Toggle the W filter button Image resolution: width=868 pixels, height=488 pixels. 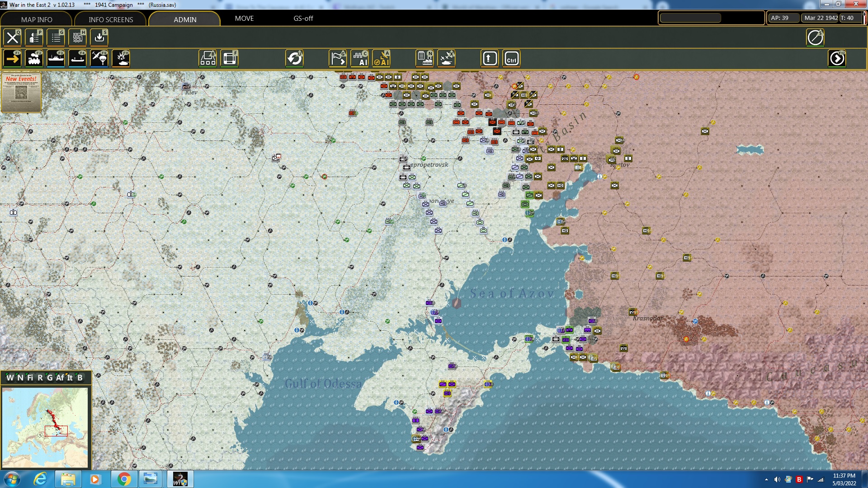10,378
